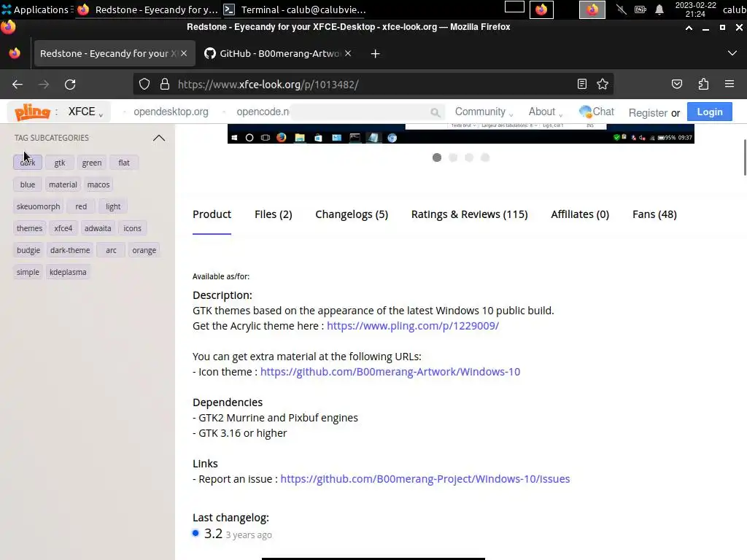Image resolution: width=747 pixels, height=560 pixels.
Task: Go back to the previous page
Action: tap(18, 85)
